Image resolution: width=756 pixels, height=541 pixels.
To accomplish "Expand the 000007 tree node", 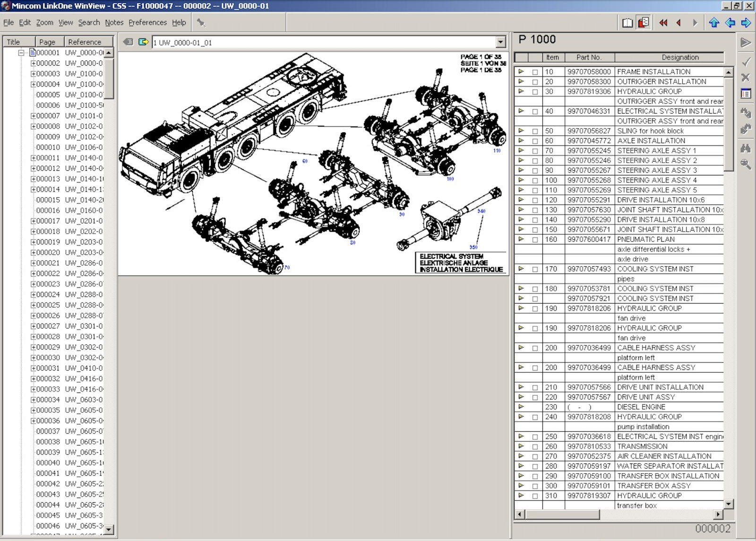I will tap(33, 116).
